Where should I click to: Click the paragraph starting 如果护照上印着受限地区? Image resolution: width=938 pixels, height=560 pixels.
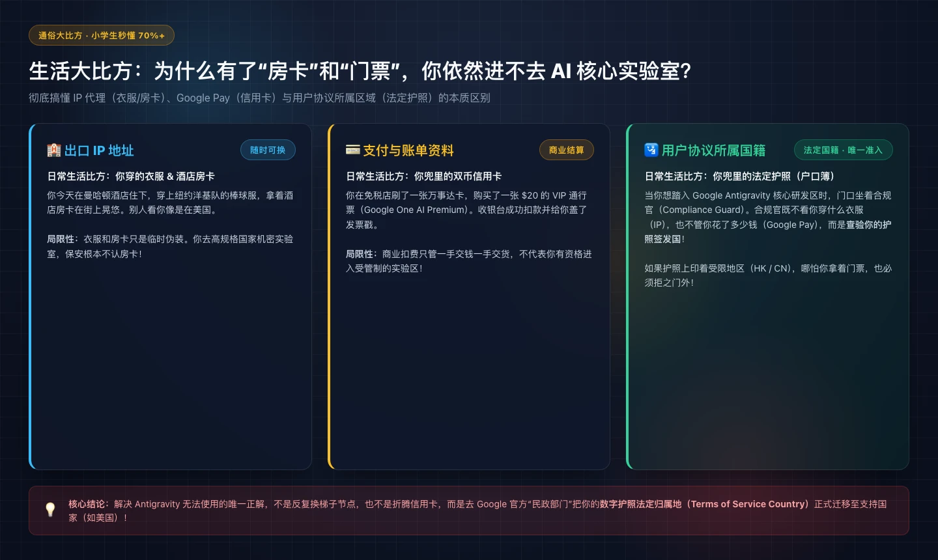coord(768,275)
